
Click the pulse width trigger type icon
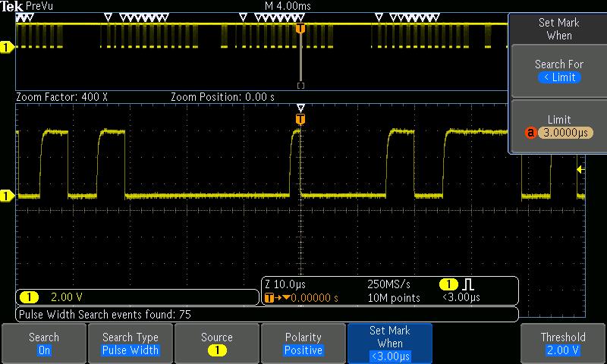point(468,284)
